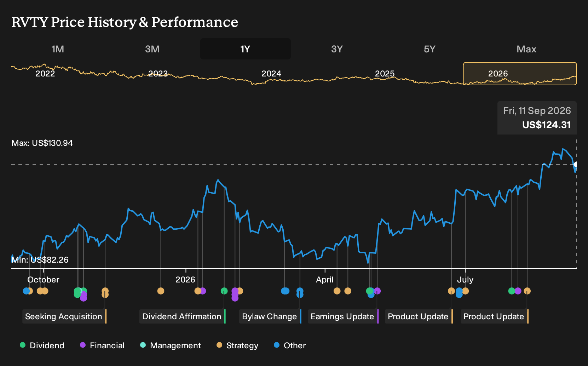Select the green dividend marker after July

512,291
